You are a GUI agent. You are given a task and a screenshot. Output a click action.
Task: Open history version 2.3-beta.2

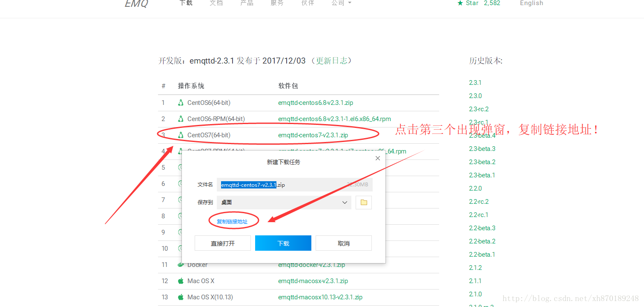[x=482, y=162]
